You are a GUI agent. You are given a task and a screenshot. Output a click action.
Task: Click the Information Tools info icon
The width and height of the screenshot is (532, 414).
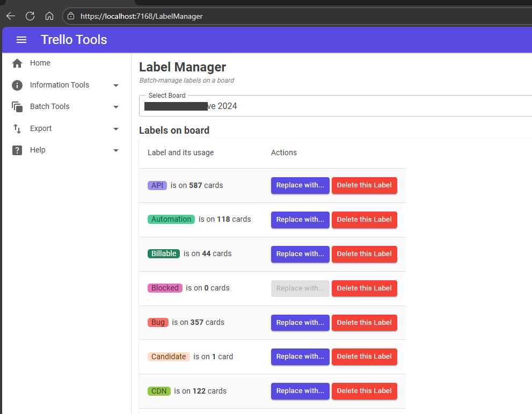coord(17,85)
